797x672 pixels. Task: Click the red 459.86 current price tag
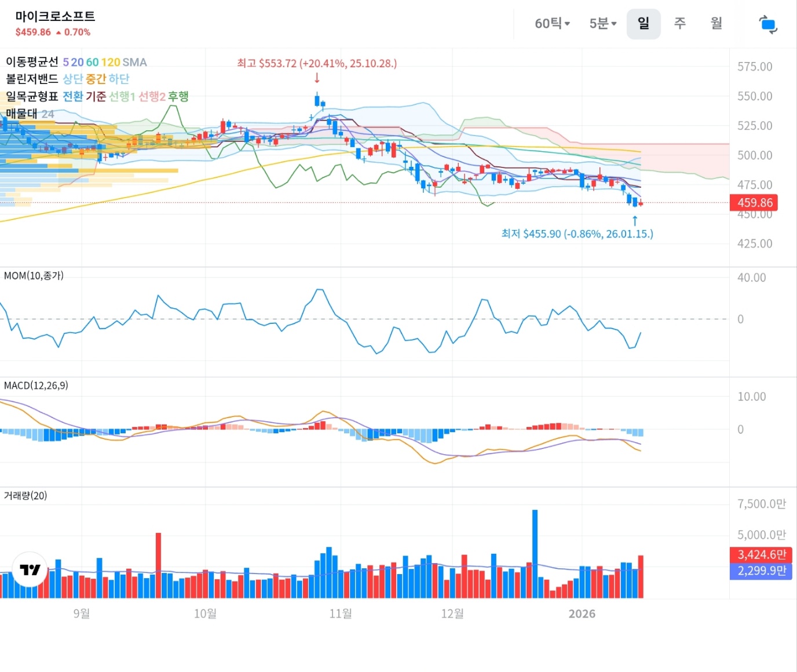(754, 203)
